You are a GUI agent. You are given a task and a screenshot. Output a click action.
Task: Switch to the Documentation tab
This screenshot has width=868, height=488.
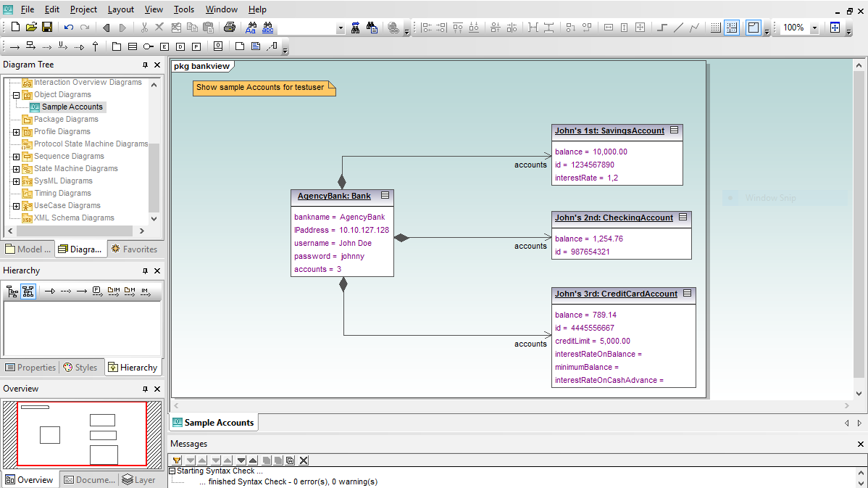click(89, 480)
